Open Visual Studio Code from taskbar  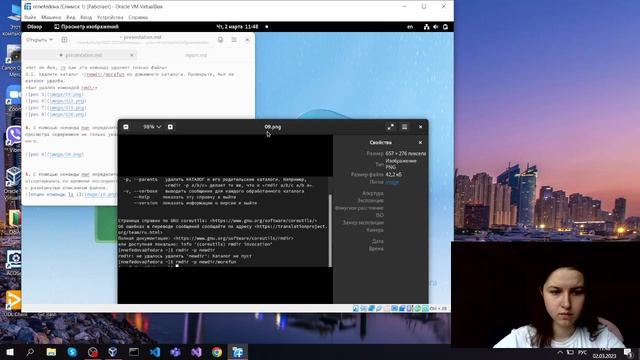click(155, 352)
